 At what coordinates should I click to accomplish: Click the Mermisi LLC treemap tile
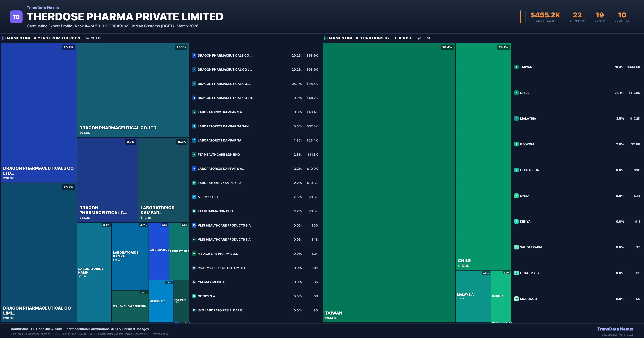pos(161,301)
